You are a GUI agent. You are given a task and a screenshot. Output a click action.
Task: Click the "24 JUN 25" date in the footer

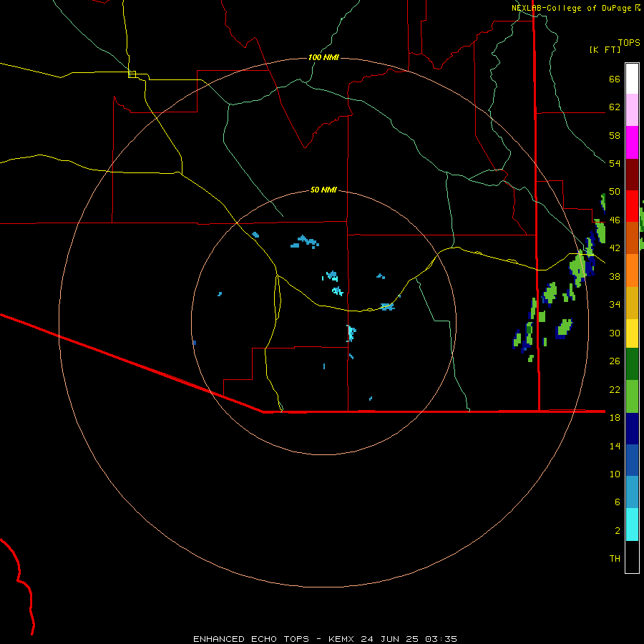(391, 639)
